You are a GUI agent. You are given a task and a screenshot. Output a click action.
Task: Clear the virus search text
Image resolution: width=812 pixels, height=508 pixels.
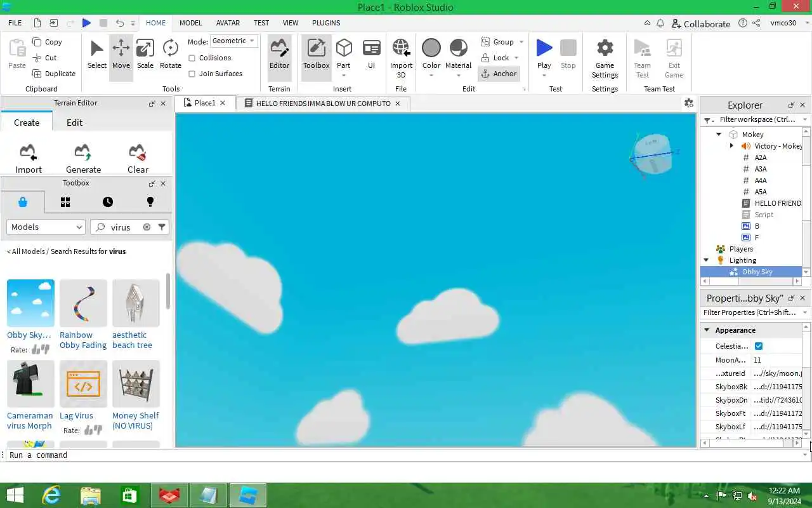(x=147, y=227)
